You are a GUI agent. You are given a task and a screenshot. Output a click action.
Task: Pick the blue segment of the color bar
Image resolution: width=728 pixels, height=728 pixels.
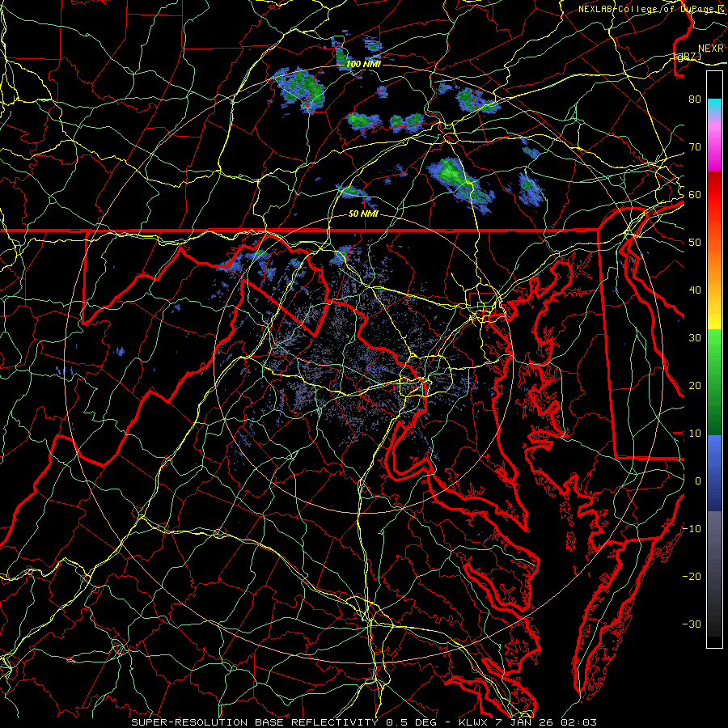[714, 472]
